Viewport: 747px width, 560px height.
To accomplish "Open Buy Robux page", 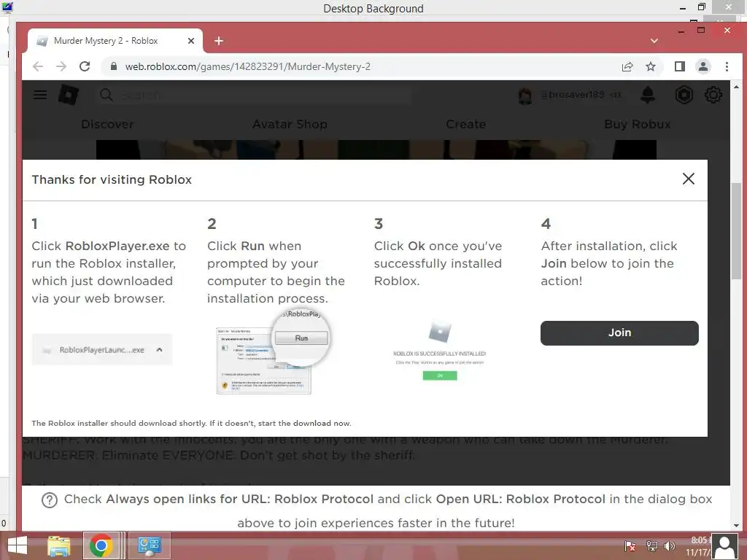I will click(637, 124).
